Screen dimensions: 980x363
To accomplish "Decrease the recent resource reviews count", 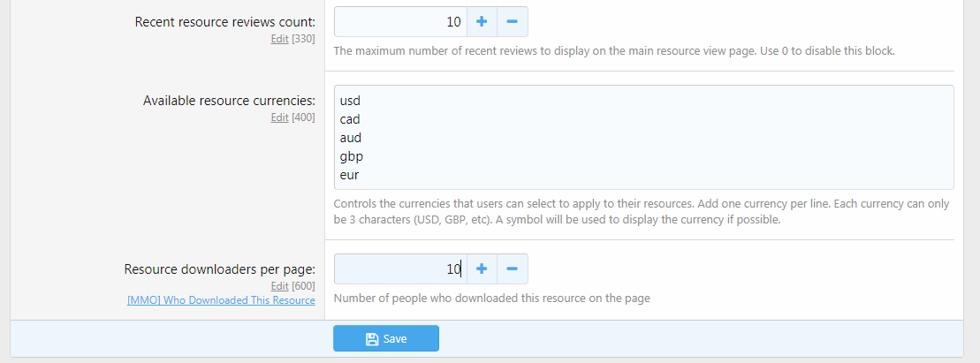I will (x=513, y=21).
